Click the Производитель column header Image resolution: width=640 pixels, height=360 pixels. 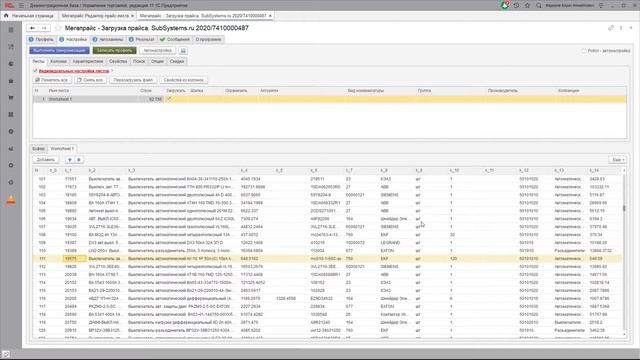520,91
